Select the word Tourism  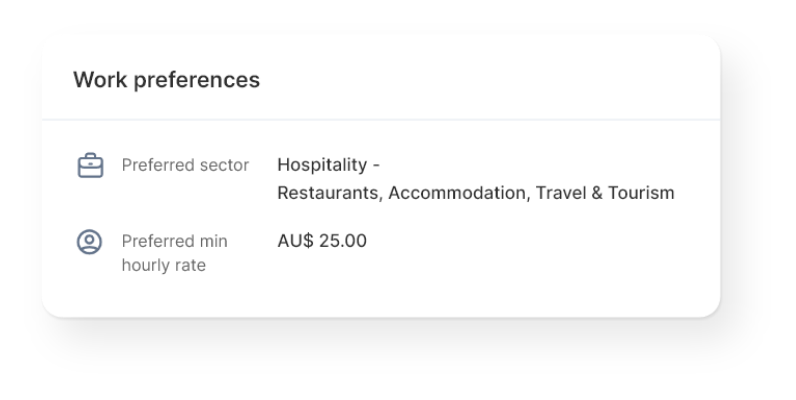(x=641, y=193)
